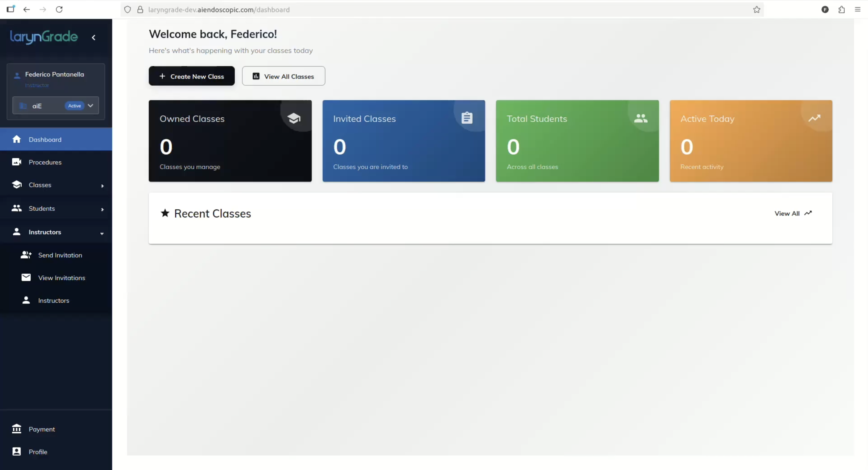Click the Procedures image icon in the sidebar

click(16, 162)
